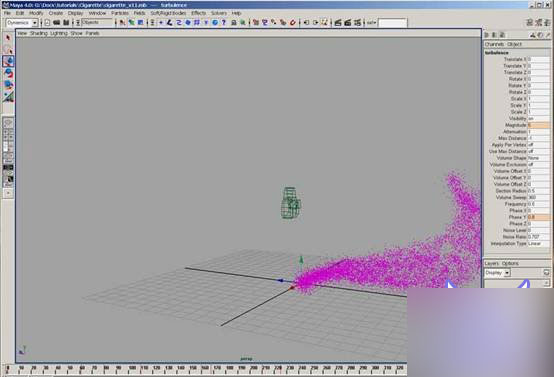Image resolution: width=554 pixels, height=377 pixels.
Task: Select the Translate X channel label
Action: [515, 59]
